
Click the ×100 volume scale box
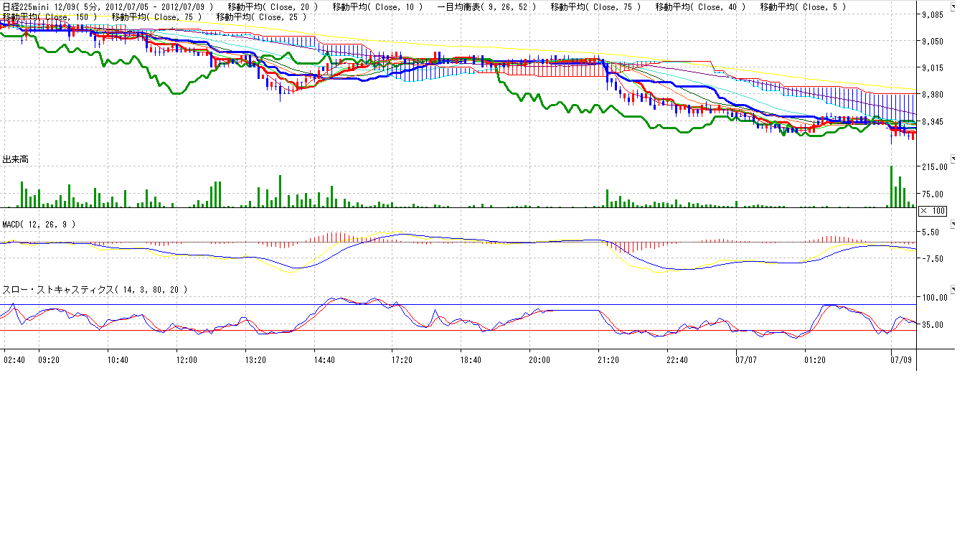click(933, 210)
